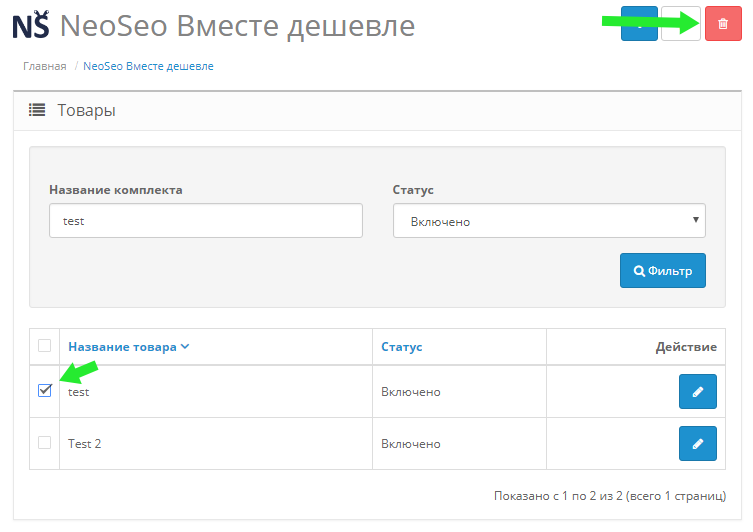This screenshot has height=532, width=753.
Task: Click the list icon beside Товары
Action: 37,110
